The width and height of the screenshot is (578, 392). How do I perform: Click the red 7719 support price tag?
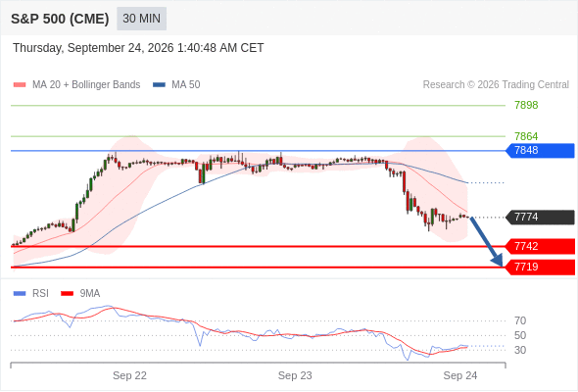(x=540, y=267)
